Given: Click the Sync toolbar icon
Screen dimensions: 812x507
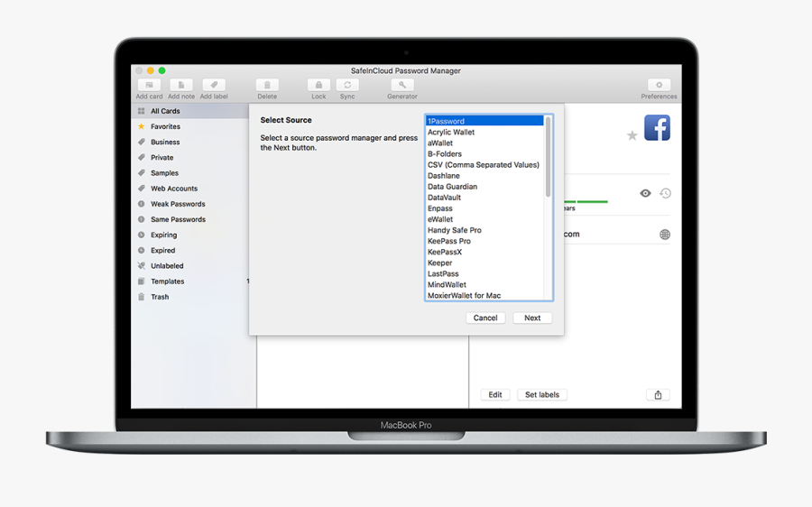Looking at the screenshot, I should point(347,85).
